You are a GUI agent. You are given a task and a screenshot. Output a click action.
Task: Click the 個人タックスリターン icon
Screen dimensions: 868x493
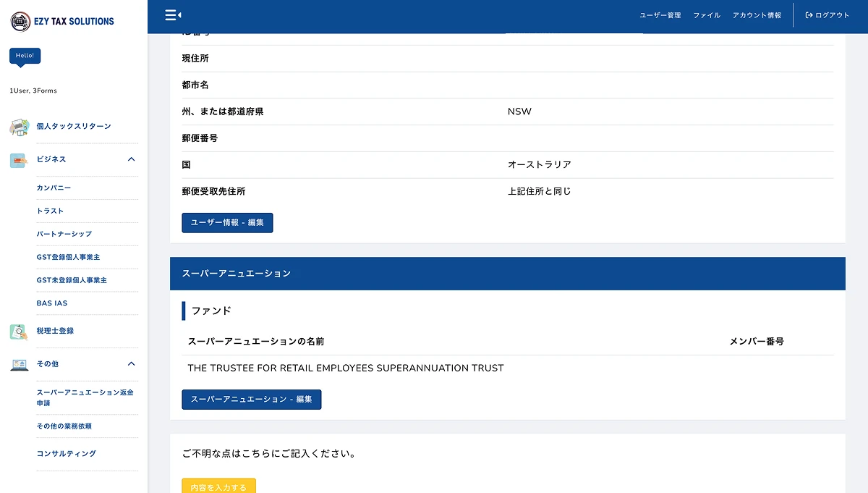click(x=19, y=127)
